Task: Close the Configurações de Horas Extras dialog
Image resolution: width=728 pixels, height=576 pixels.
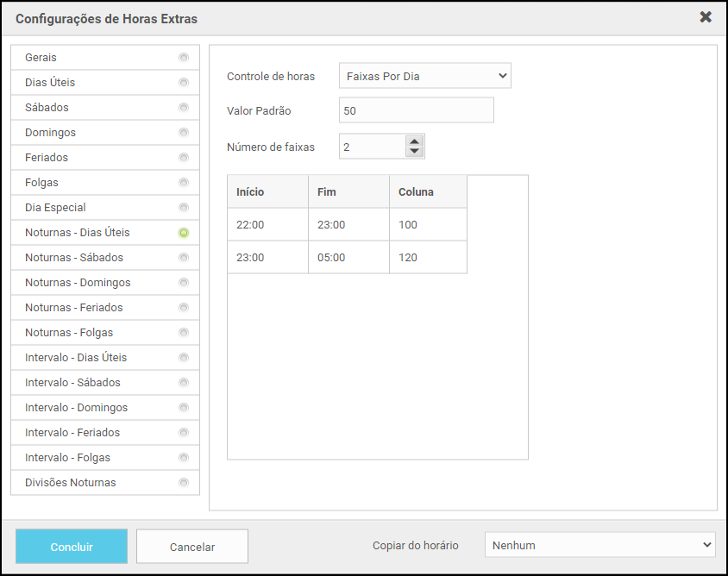Action: click(706, 17)
